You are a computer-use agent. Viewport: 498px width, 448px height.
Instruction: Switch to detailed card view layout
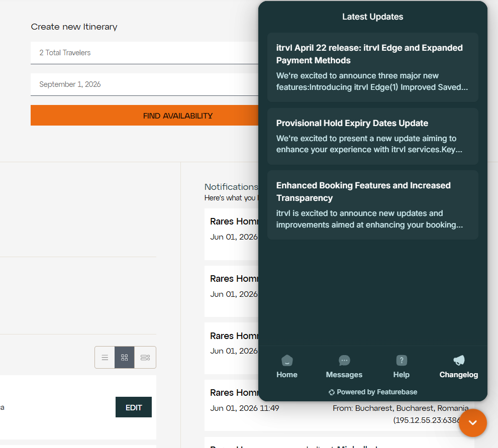(x=145, y=358)
